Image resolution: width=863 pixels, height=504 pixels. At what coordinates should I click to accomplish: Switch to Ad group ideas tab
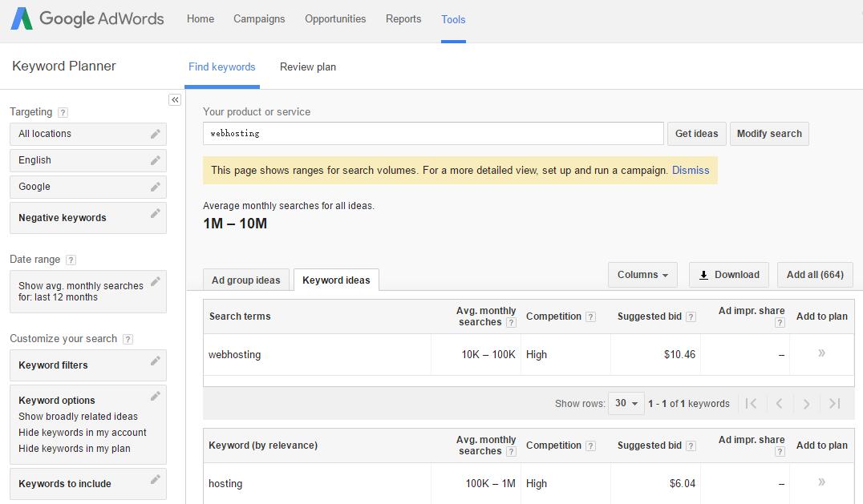246,280
